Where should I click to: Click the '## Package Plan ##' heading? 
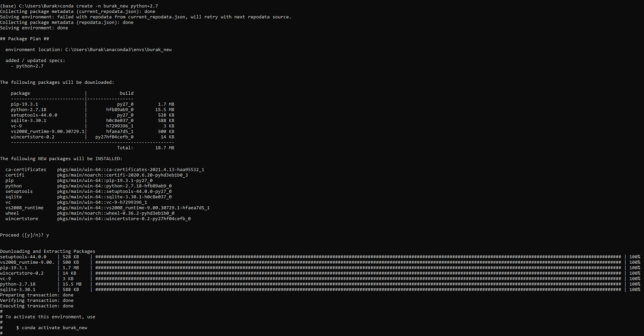coord(24,39)
